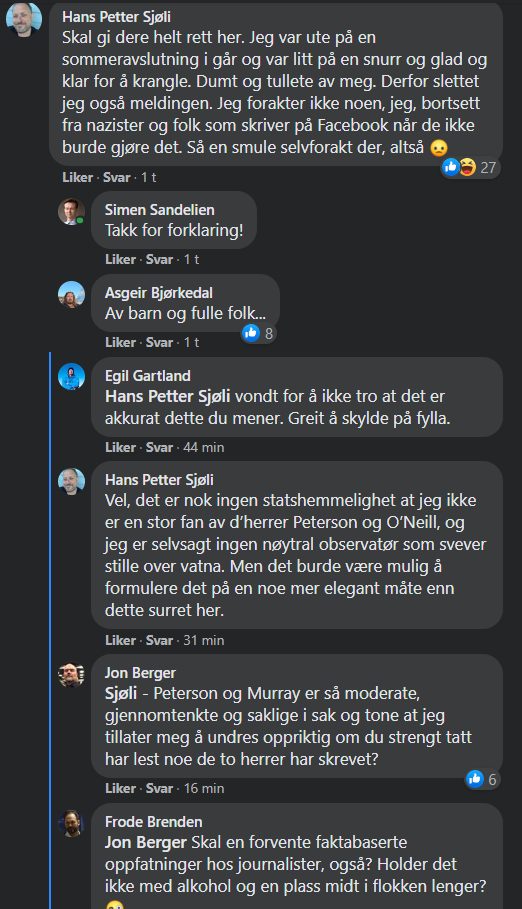Click Hans Petter Sjøli's top avatar

24,19
